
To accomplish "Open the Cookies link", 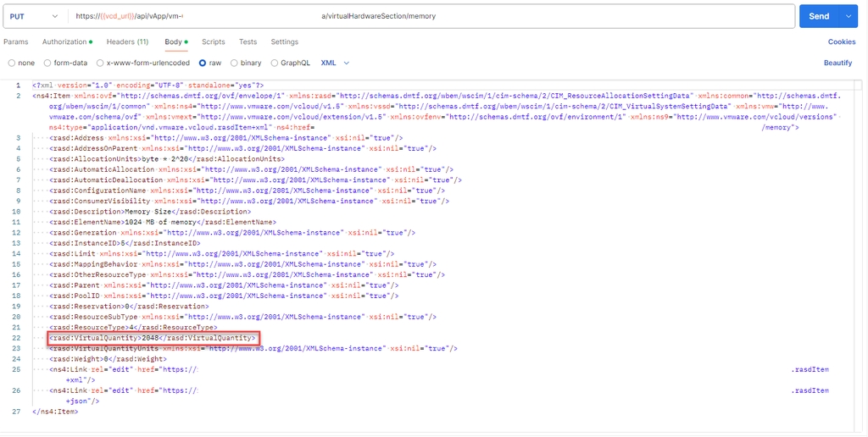I will [841, 41].
